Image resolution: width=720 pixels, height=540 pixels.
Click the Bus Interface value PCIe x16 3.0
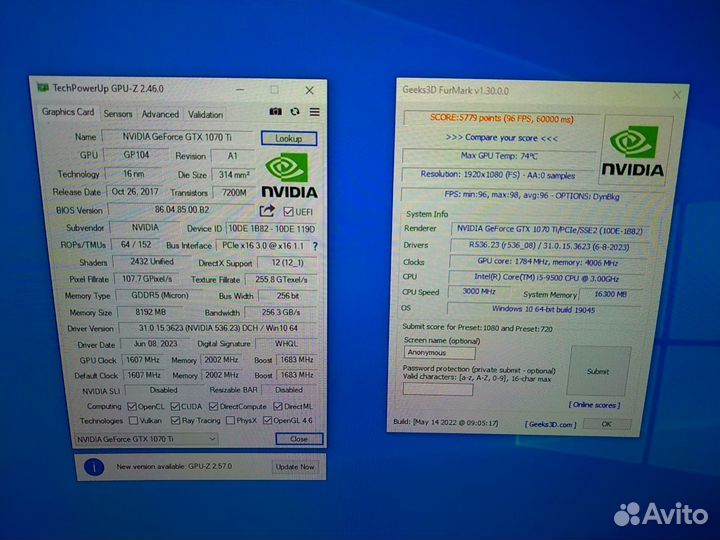point(263,246)
